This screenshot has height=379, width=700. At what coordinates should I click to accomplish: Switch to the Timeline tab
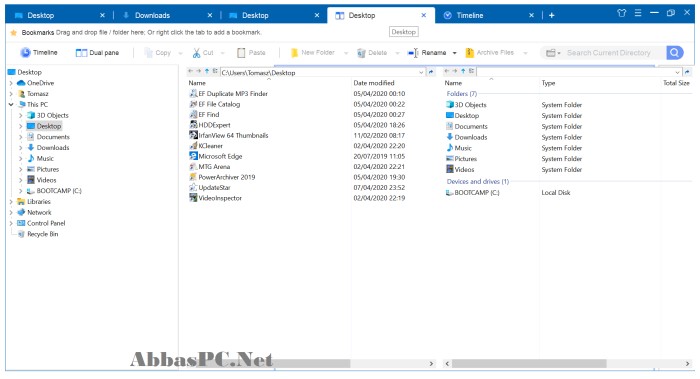(x=488, y=15)
